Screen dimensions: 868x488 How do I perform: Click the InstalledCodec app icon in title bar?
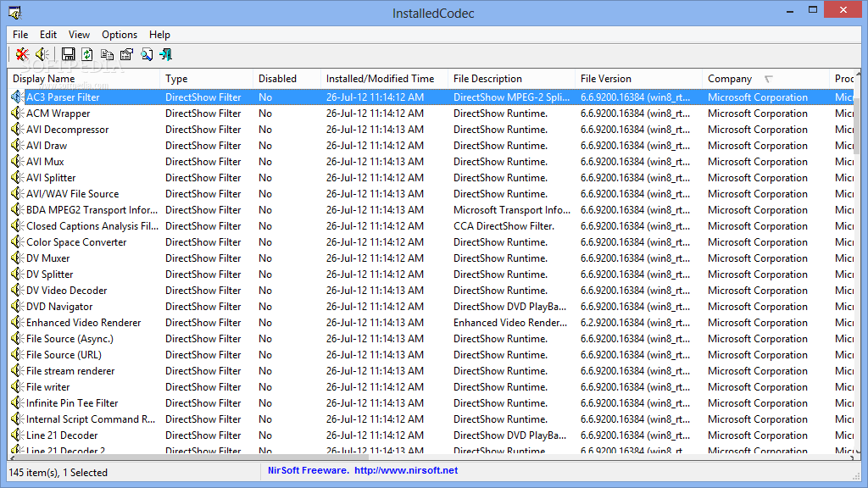click(15, 13)
